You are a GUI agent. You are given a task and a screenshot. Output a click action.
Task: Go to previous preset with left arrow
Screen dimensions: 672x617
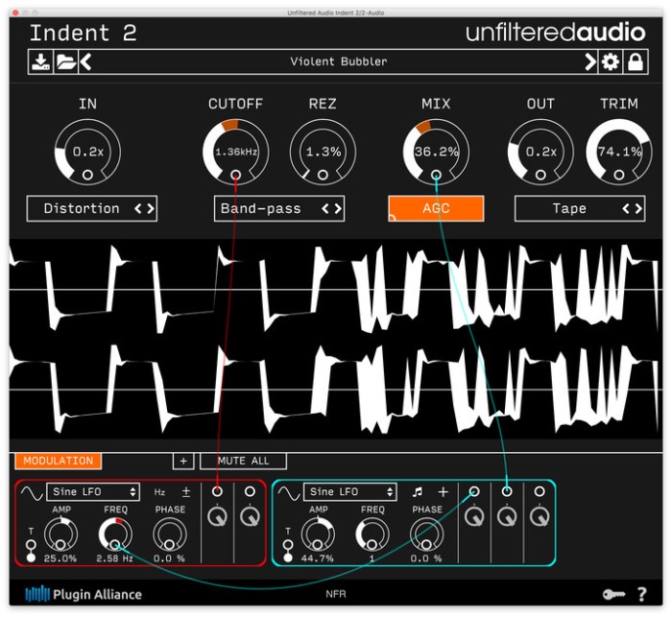coord(85,61)
